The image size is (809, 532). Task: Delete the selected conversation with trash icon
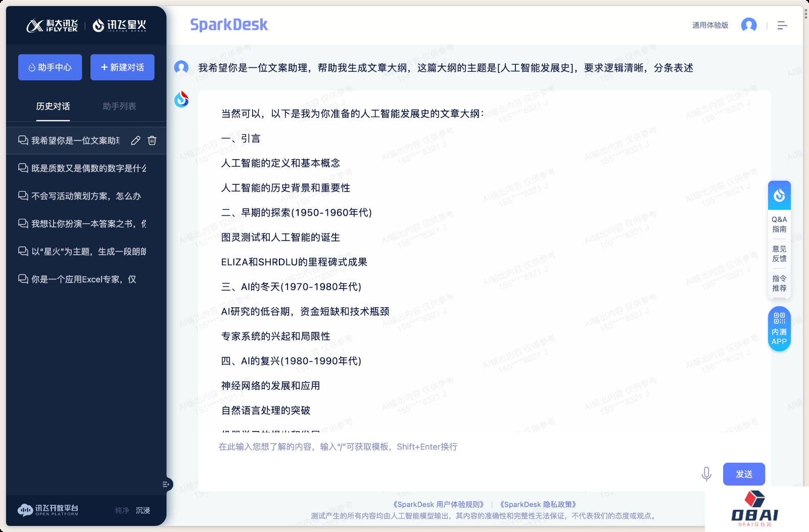tap(152, 140)
